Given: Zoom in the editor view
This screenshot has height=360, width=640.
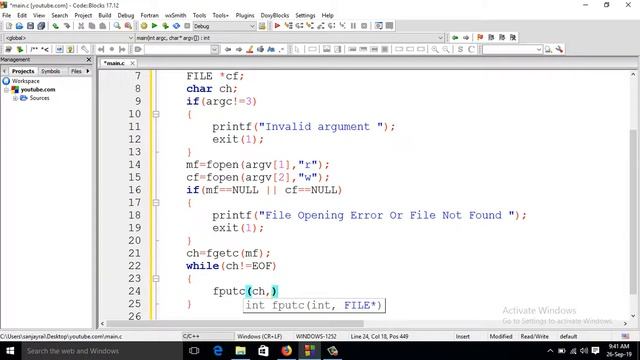Looking at the screenshot, I should coord(435,49).
